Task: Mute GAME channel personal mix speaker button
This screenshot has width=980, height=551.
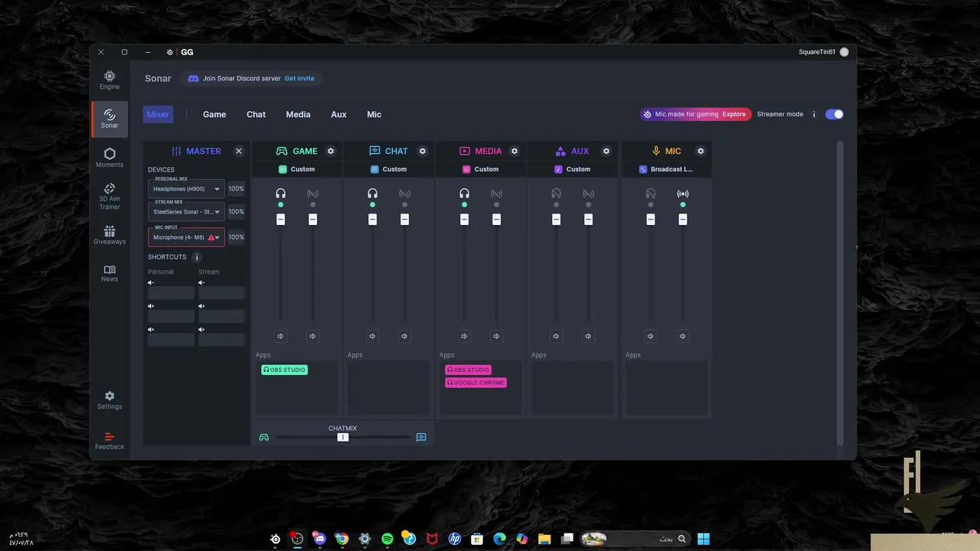Action: pos(280,336)
